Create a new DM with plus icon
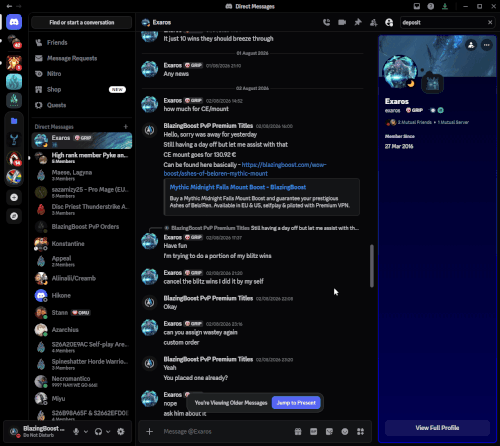500x446 pixels. click(126, 127)
